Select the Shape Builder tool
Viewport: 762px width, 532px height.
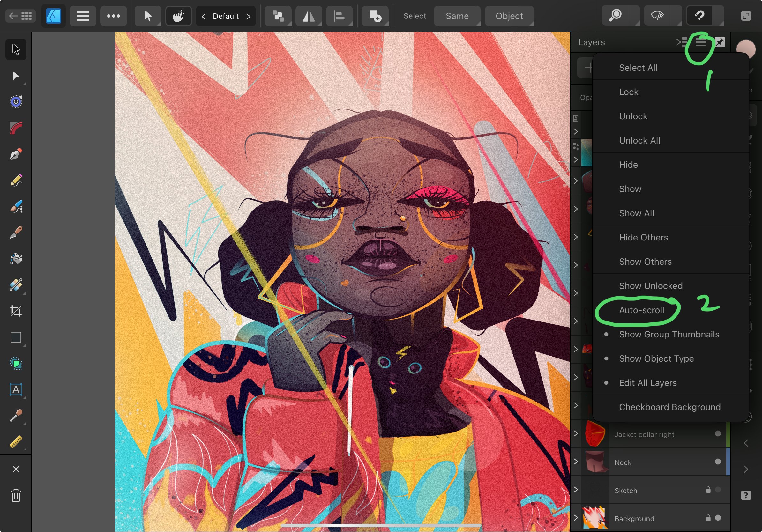point(16,364)
